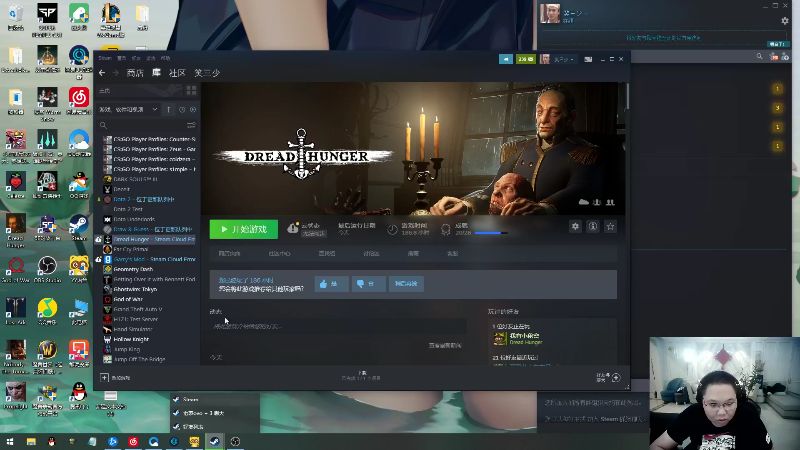800x450 pixels.
Task: Select Dota 2 in library list
Action: tap(144, 199)
